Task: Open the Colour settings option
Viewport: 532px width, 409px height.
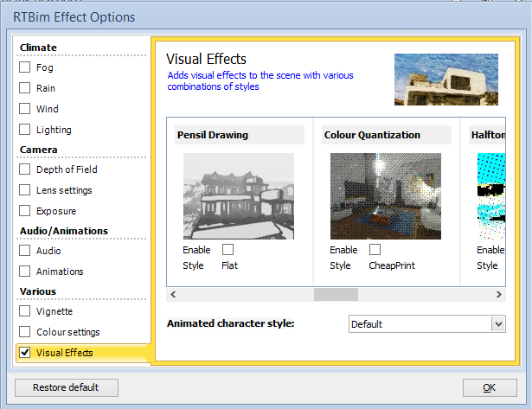Action: pos(68,332)
